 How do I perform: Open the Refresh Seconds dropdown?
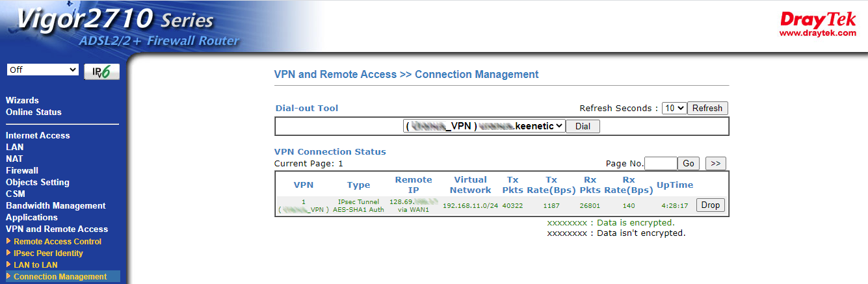click(x=674, y=109)
